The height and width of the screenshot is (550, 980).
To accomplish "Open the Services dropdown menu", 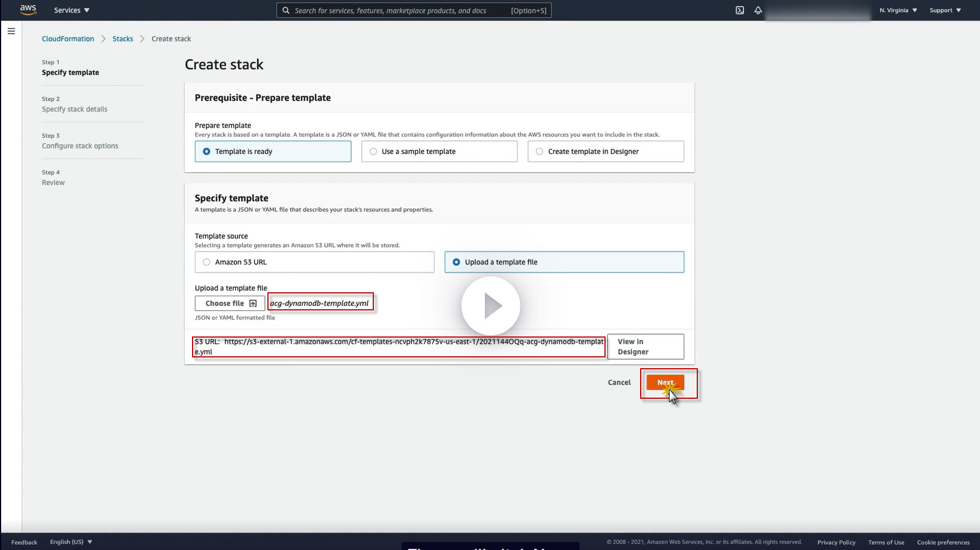I will coord(72,10).
